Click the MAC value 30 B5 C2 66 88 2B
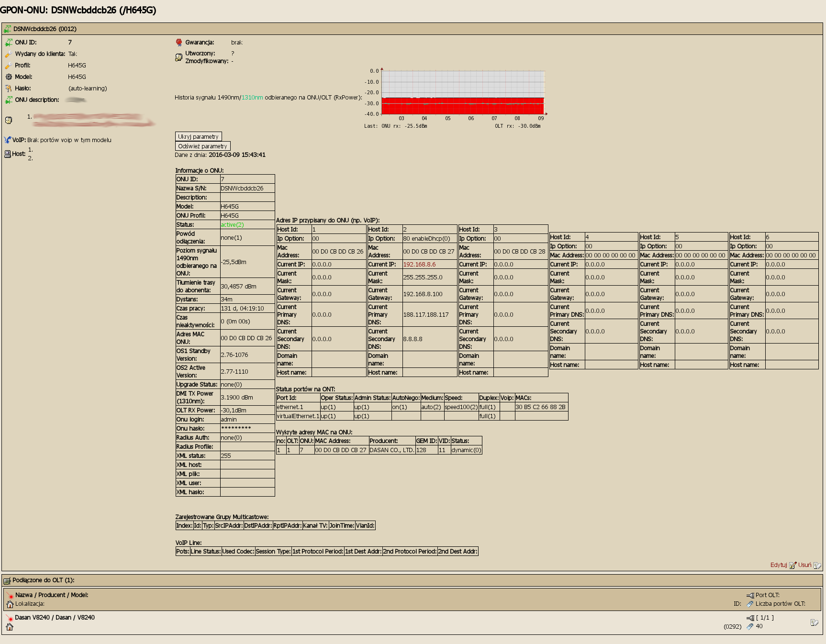Viewport: 826px width, 644px height. pos(540,407)
